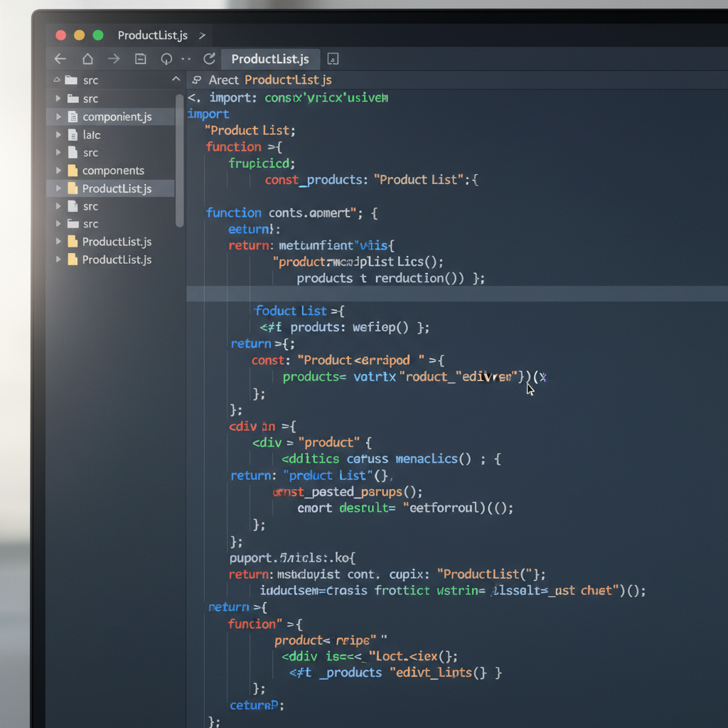The width and height of the screenshot is (728, 728).
Task: Click the breadcrumb icon before Arect
Action: point(197,80)
